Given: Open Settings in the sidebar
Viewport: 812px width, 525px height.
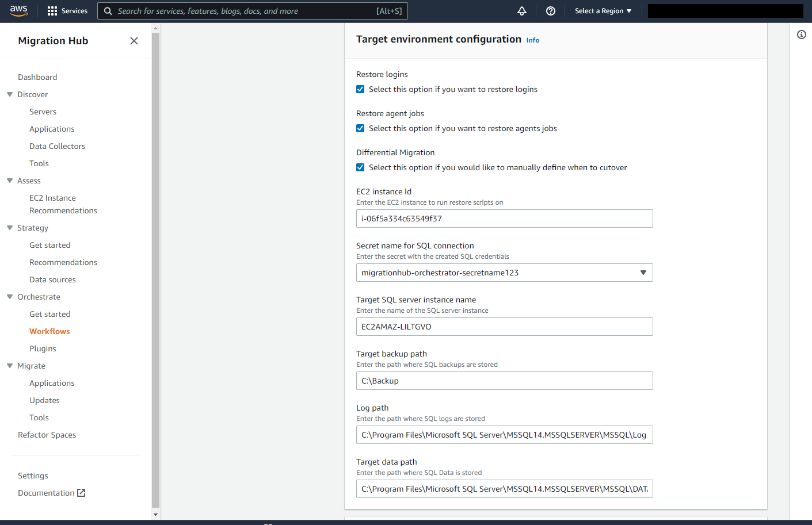Looking at the screenshot, I should (x=33, y=476).
